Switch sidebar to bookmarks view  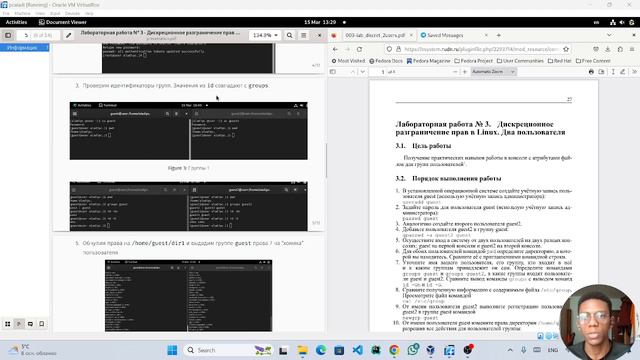42,324
